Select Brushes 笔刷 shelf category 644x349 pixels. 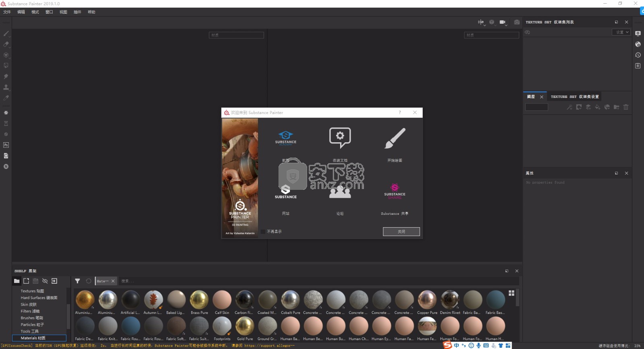click(32, 318)
